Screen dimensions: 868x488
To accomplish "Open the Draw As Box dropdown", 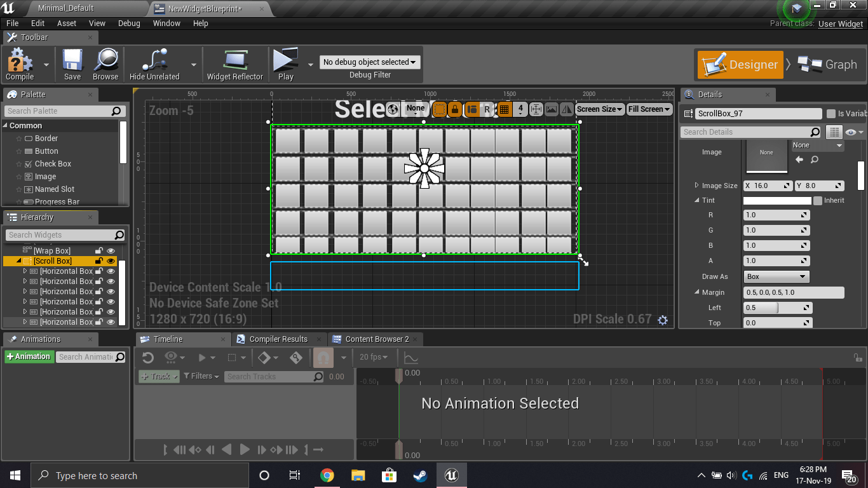I will 776,277.
